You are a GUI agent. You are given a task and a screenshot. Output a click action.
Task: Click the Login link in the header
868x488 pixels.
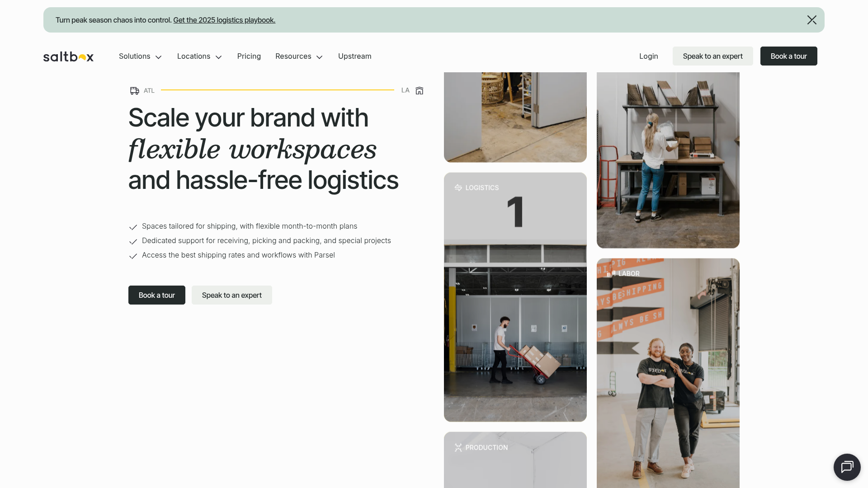click(648, 56)
